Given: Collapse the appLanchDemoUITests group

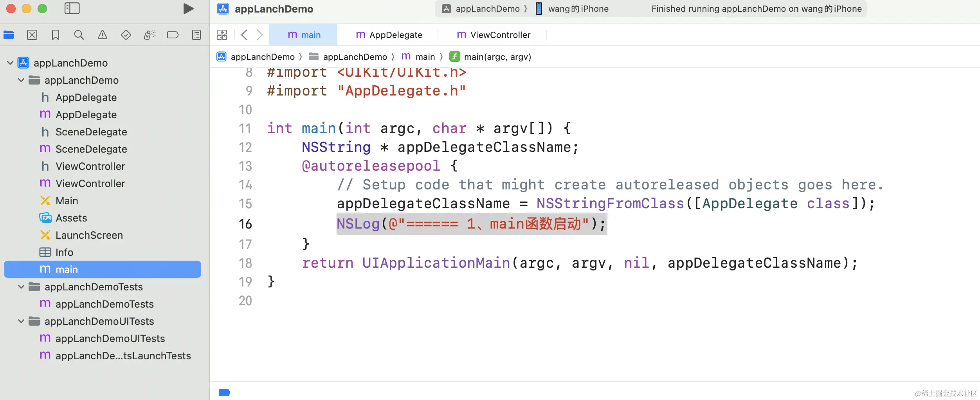Looking at the screenshot, I should coord(21,321).
